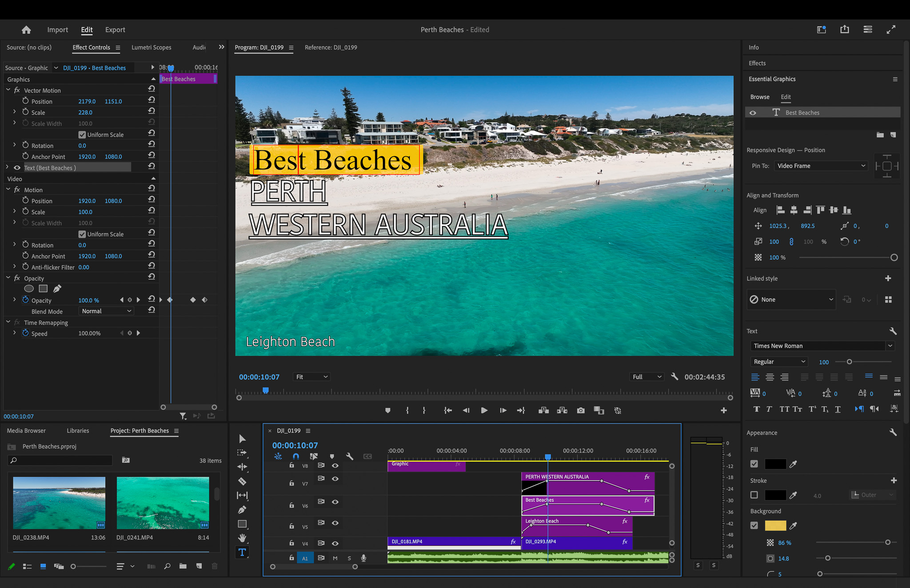
Task: Click the Export Frame camera icon
Action: click(580, 411)
